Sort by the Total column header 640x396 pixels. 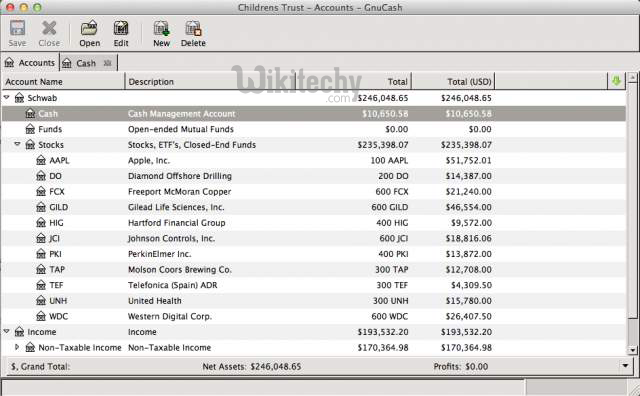353,82
